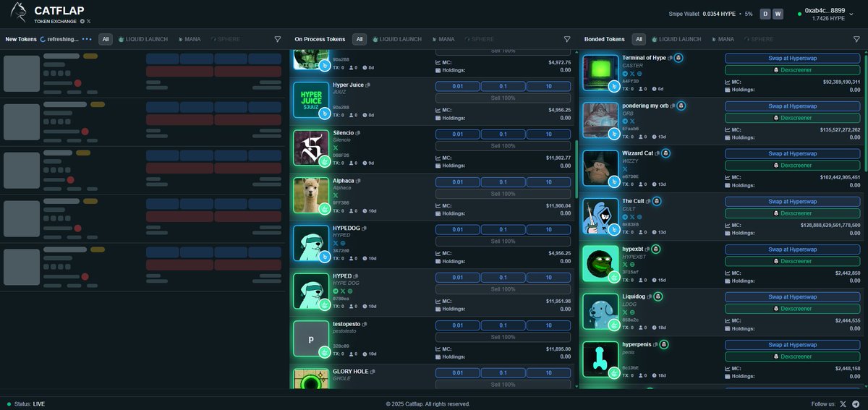The image size is (868, 410).
Task: Toggle the D snipe wallet button
Action: pos(765,14)
